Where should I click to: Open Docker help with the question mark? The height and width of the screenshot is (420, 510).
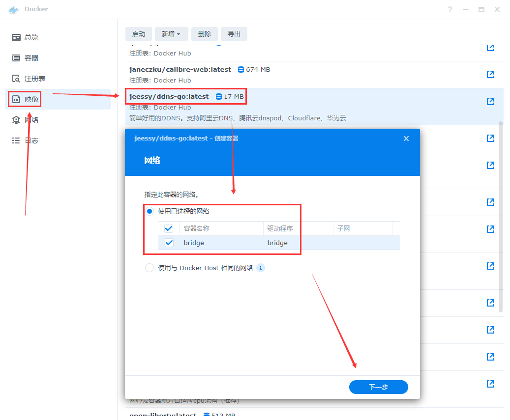[x=450, y=9]
